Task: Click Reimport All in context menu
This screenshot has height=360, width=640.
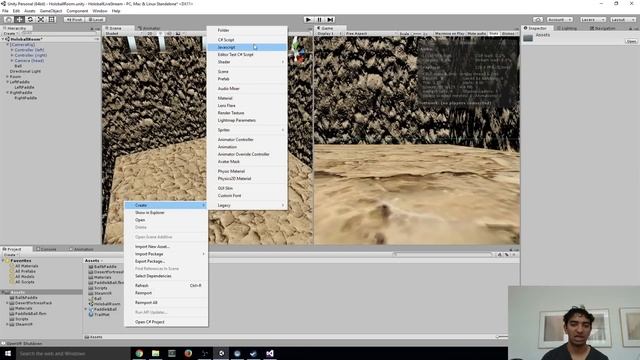Action: [x=166, y=302]
